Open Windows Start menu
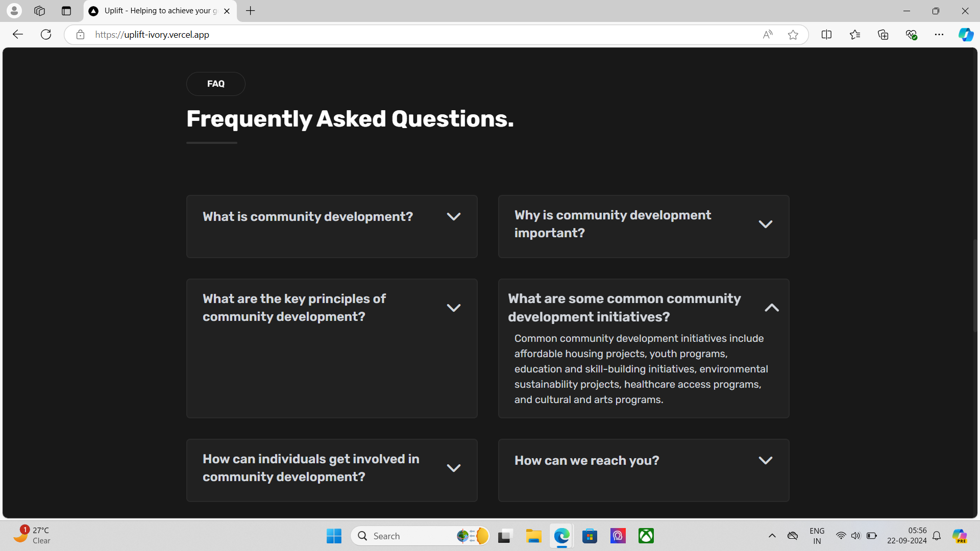Image resolution: width=980 pixels, height=551 pixels. 334,536
